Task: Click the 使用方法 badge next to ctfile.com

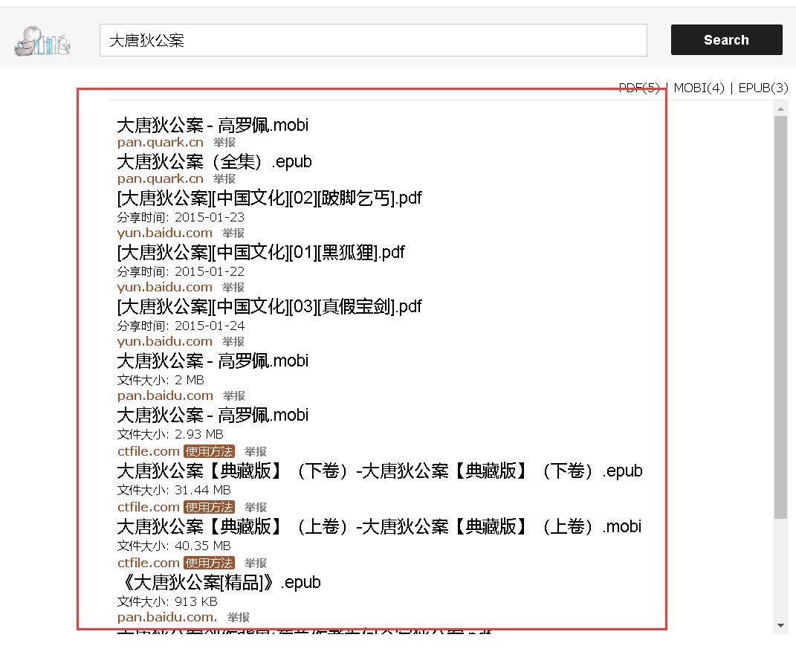Action: 209,450
